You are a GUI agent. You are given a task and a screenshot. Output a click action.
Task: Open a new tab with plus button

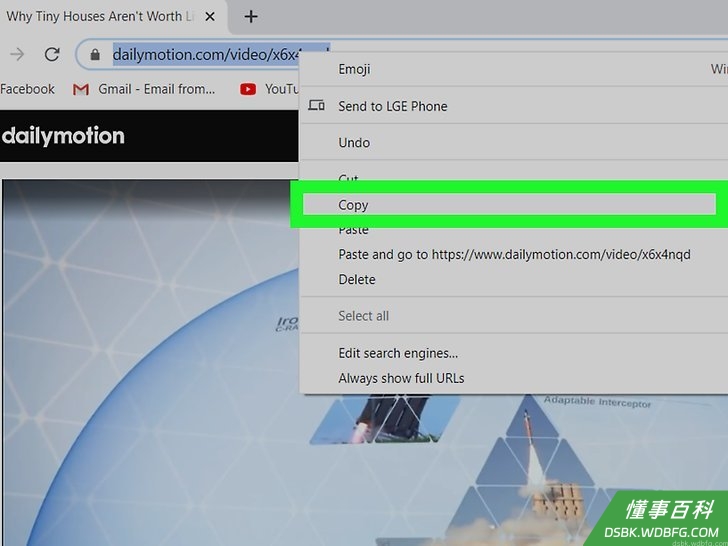pyautogui.click(x=251, y=17)
